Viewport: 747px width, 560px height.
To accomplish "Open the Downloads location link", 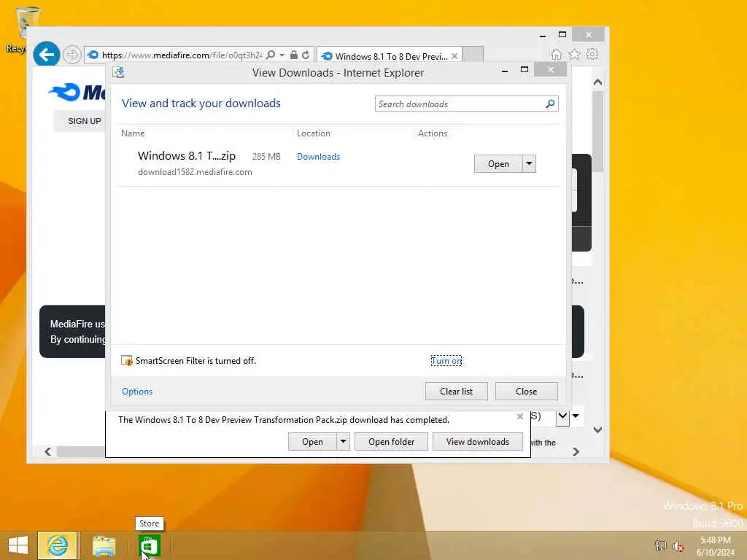I will click(x=318, y=157).
